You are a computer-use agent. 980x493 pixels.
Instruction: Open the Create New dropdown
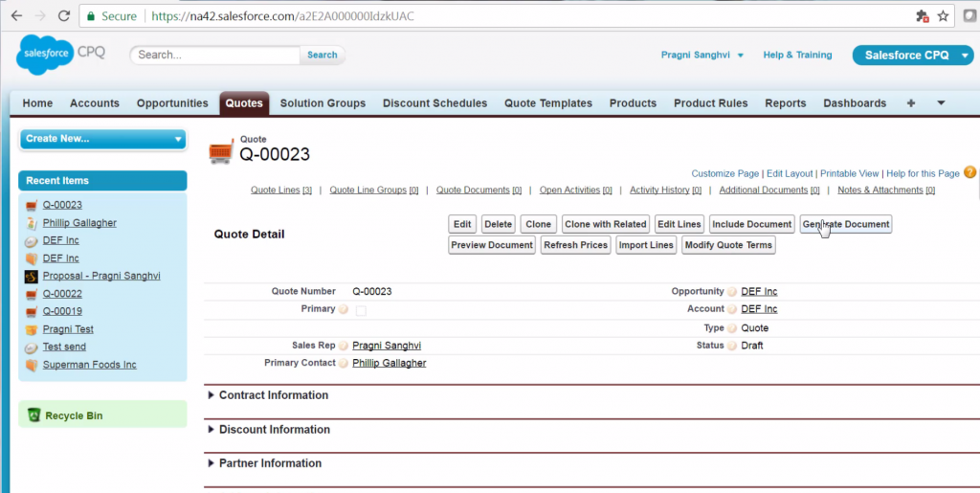tap(103, 139)
